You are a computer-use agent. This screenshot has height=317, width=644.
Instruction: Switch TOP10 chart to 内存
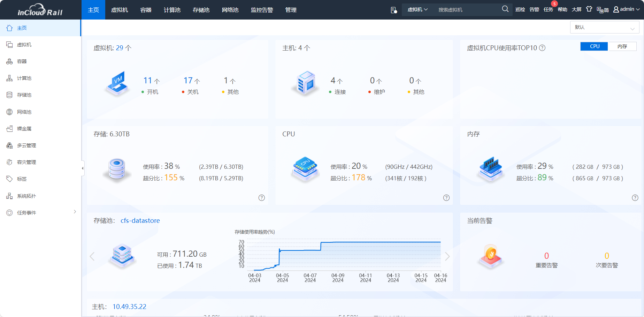(622, 46)
